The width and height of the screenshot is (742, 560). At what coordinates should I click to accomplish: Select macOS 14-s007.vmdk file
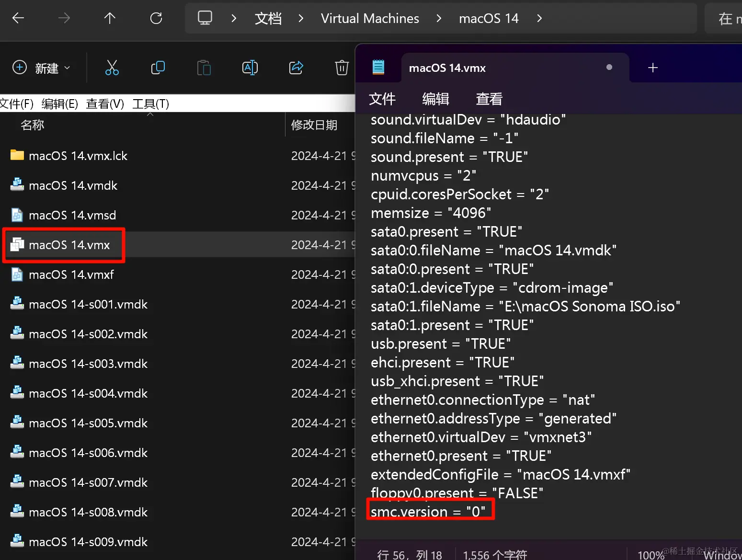(88, 482)
